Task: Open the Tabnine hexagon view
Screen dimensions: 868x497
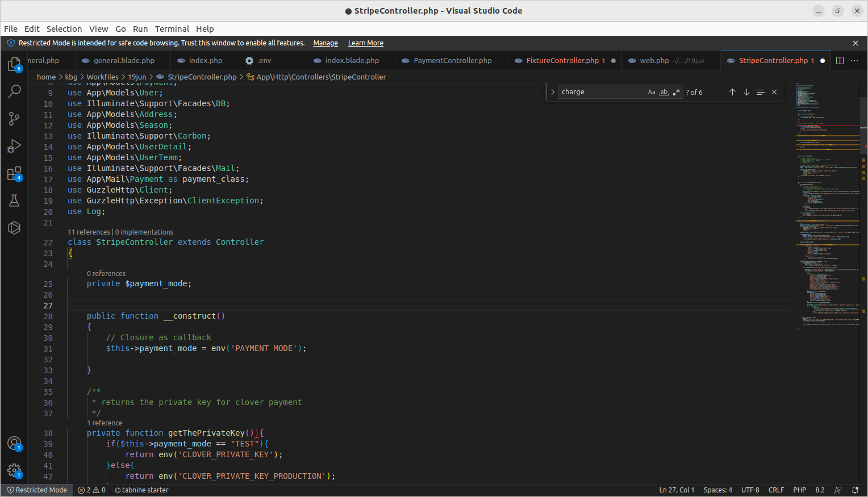Action: click(x=14, y=228)
